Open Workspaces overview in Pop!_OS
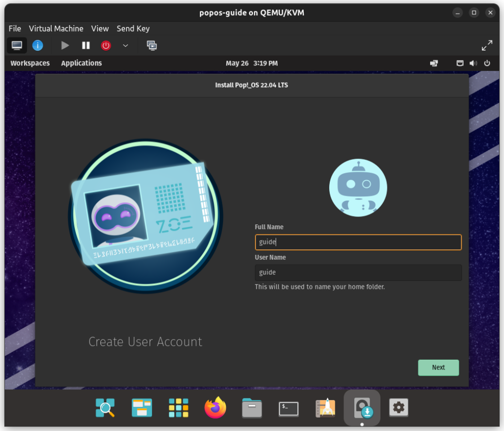 click(x=30, y=63)
